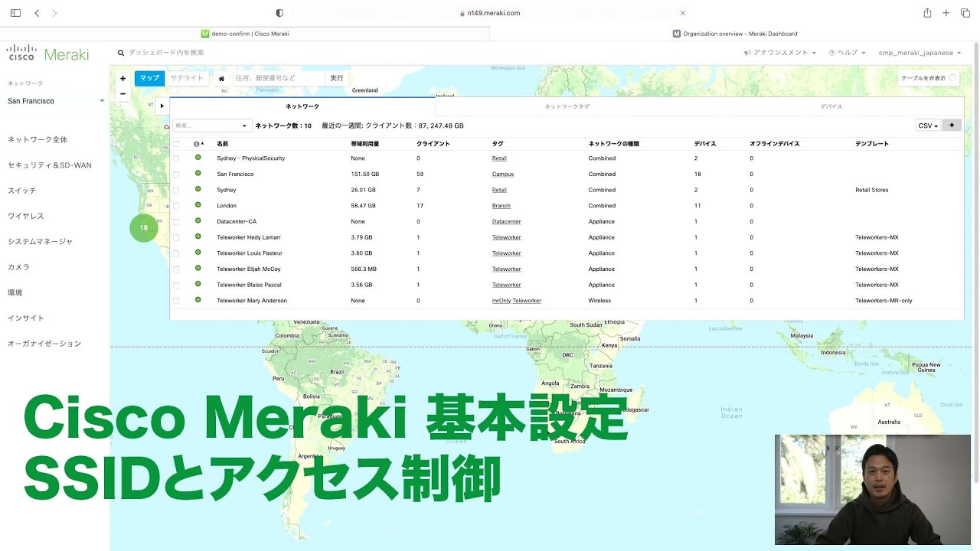Switch map to サテライト view
Viewport: 980px width, 551px height.
point(187,78)
